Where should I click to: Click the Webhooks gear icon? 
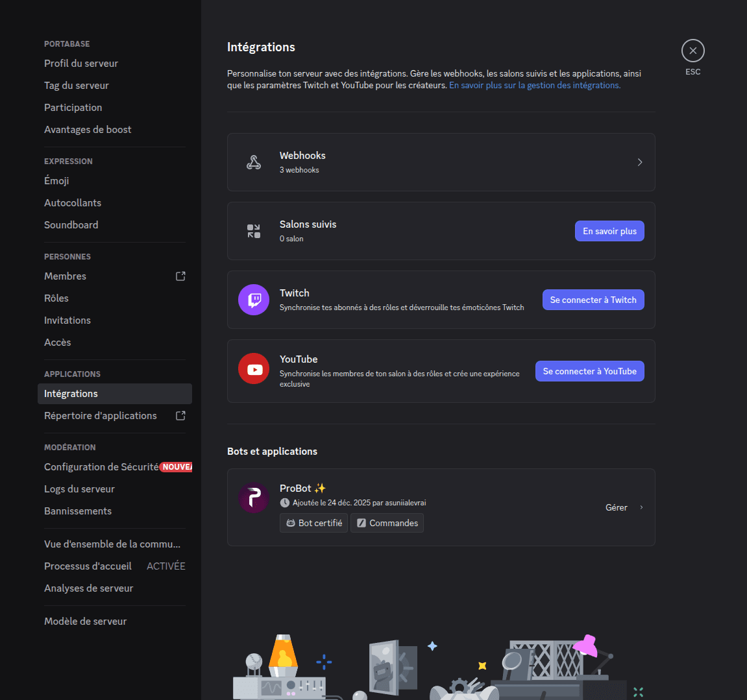(253, 162)
